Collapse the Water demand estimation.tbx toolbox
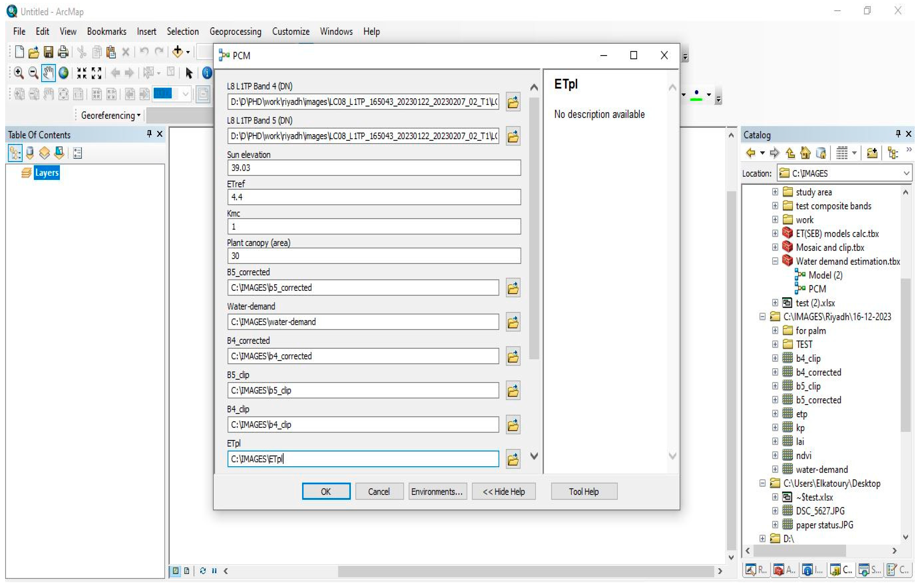Viewport: 921px width, 588px height. [775, 261]
